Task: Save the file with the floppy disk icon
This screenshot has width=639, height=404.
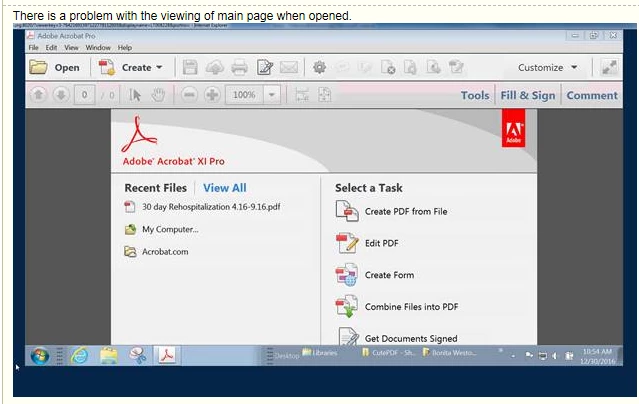Action: point(190,67)
